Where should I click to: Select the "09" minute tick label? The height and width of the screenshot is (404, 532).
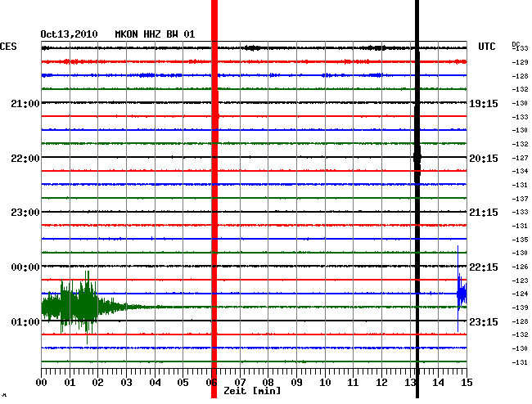coord(296,383)
